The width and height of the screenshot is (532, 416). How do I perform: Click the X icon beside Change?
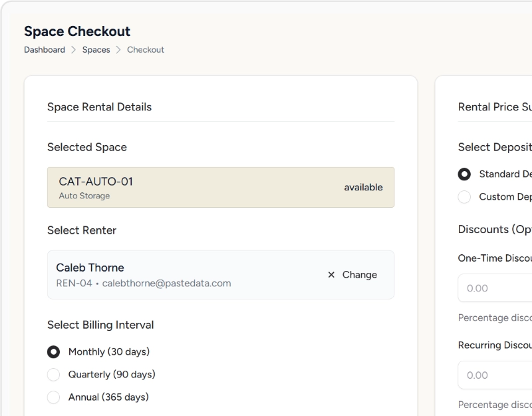click(331, 275)
